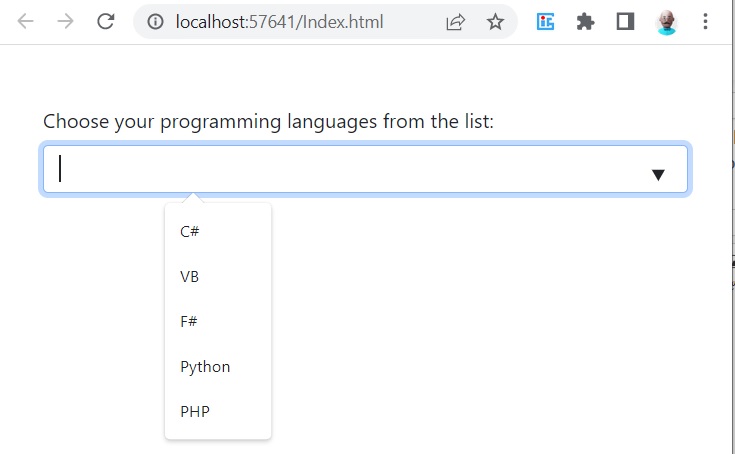Open Chrome's three-dot menu
735x454 pixels.
click(x=705, y=22)
